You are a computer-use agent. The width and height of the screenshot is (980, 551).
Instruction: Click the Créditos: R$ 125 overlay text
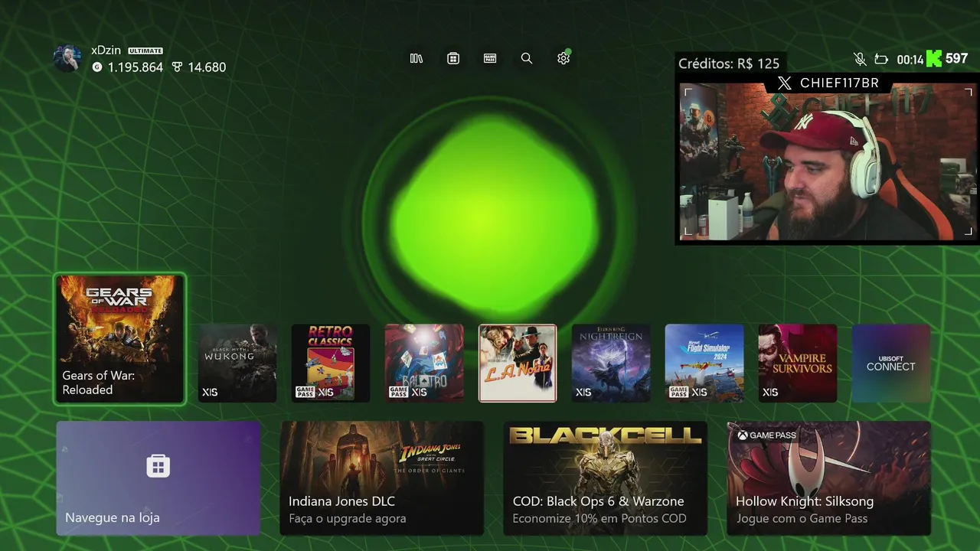(729, 64)
